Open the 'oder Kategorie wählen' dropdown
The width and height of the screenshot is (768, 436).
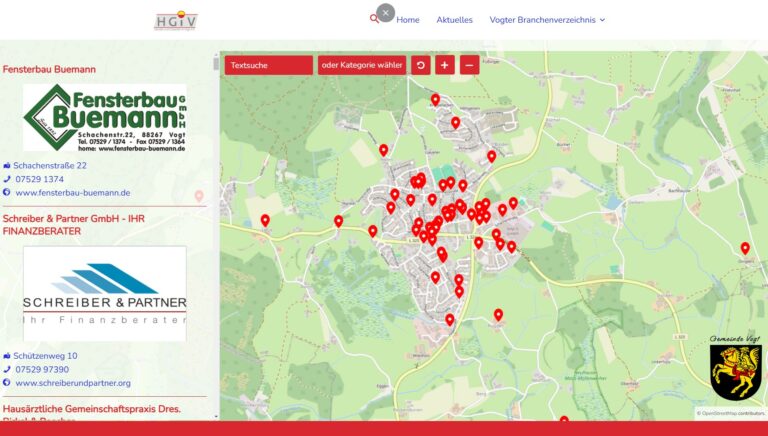[x=362, y=65]
